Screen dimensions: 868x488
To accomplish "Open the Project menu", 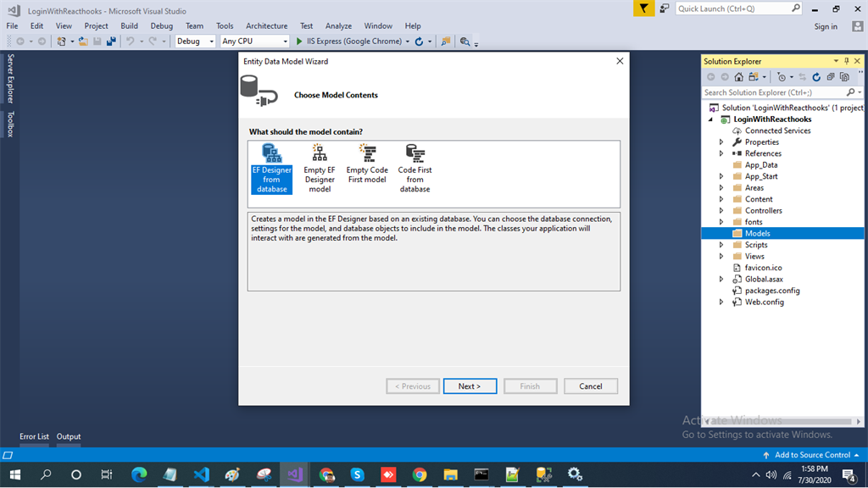I will 96,26.
